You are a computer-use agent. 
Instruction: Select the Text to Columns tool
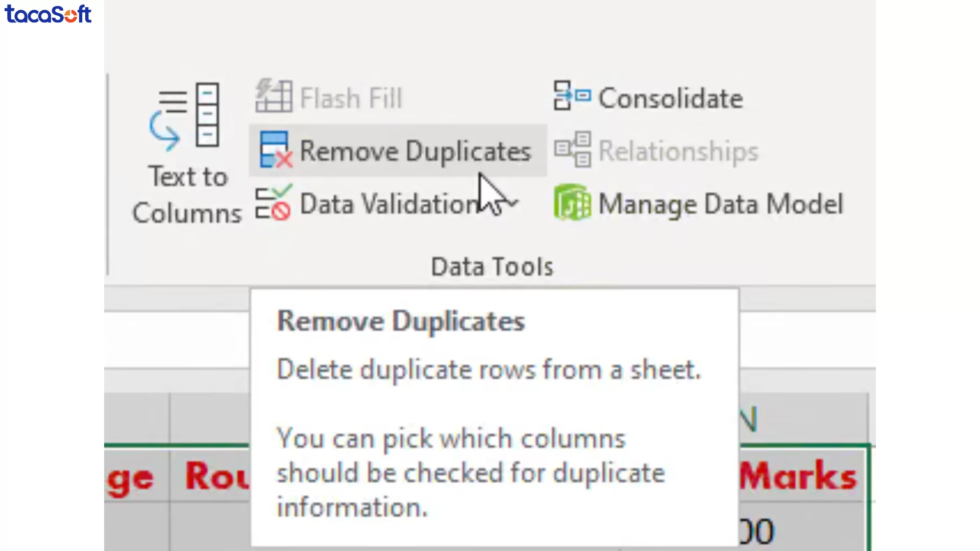point(185,148)
